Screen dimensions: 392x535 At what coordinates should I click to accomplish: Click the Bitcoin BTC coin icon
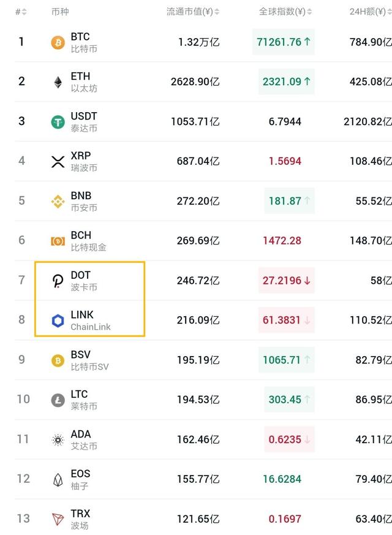tap(58, 42)
